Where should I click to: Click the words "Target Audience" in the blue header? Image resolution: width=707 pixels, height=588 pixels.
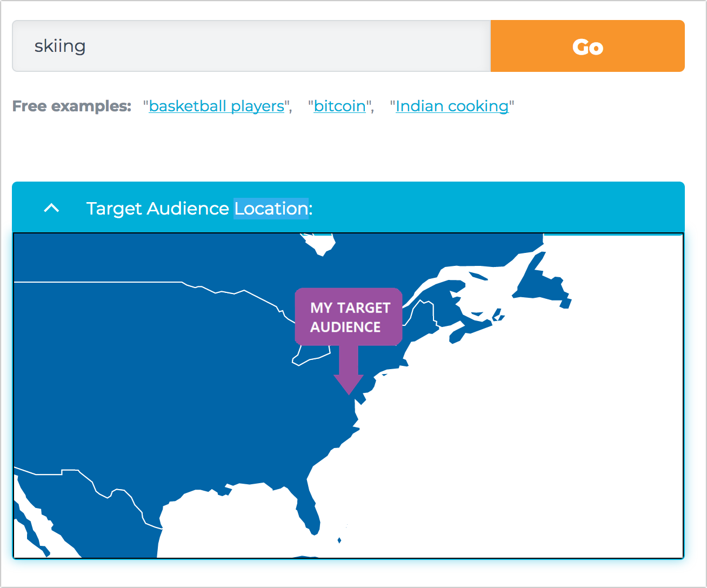(x=157, y=209)
